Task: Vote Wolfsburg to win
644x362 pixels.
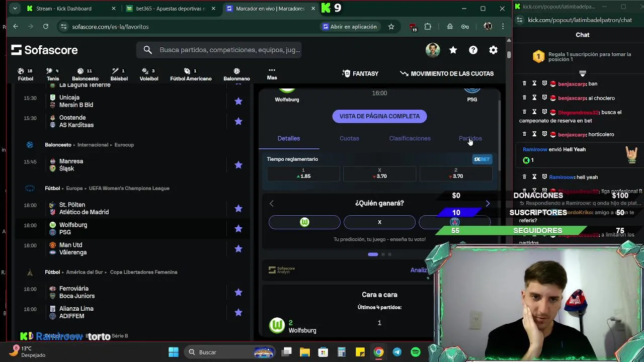Action: coord(304,222)
